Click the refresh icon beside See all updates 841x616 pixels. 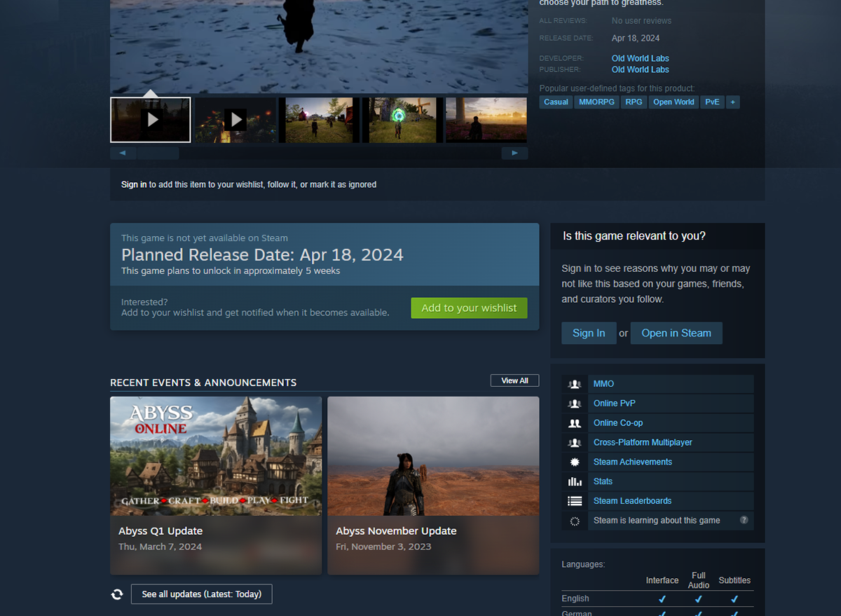click(117, 594)
